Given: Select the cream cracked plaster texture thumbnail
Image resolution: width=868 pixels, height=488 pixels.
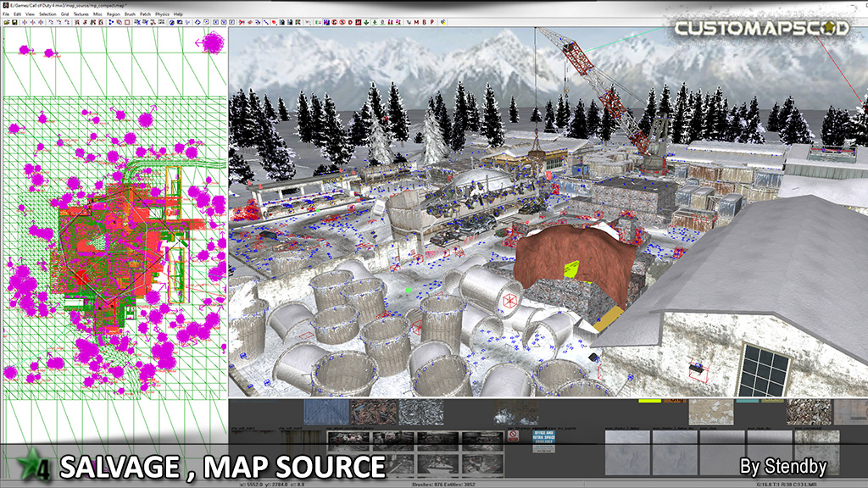Looking at the screenshot, I should point(711,412).
